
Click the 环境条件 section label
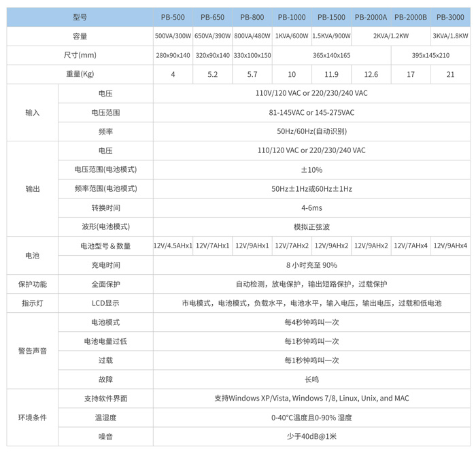pos(33,418)
